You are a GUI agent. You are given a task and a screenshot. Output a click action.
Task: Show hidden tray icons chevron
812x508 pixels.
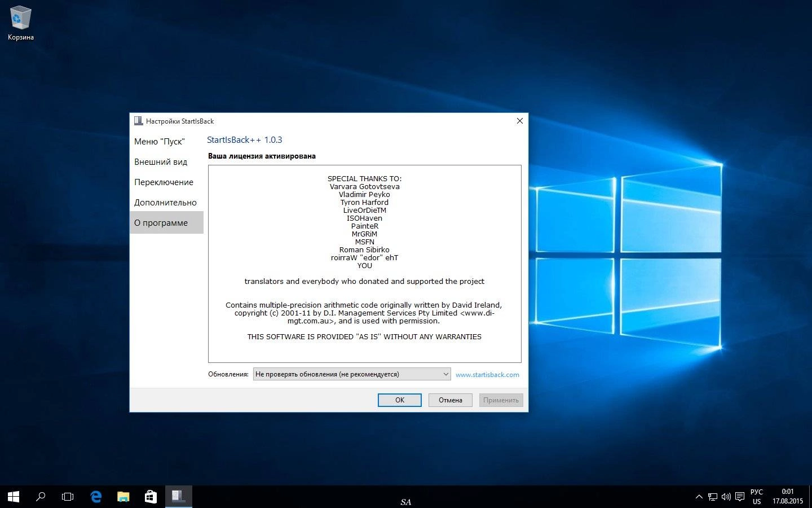click(x=699, y=497)
